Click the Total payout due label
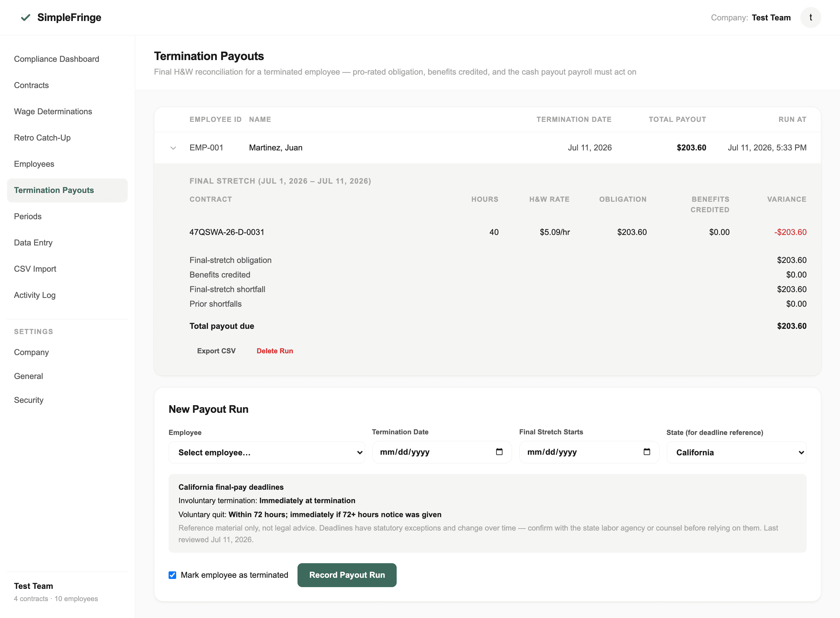The height and width of the screenshot is (618, 840). pyautogui.click(x=222, y=326)
